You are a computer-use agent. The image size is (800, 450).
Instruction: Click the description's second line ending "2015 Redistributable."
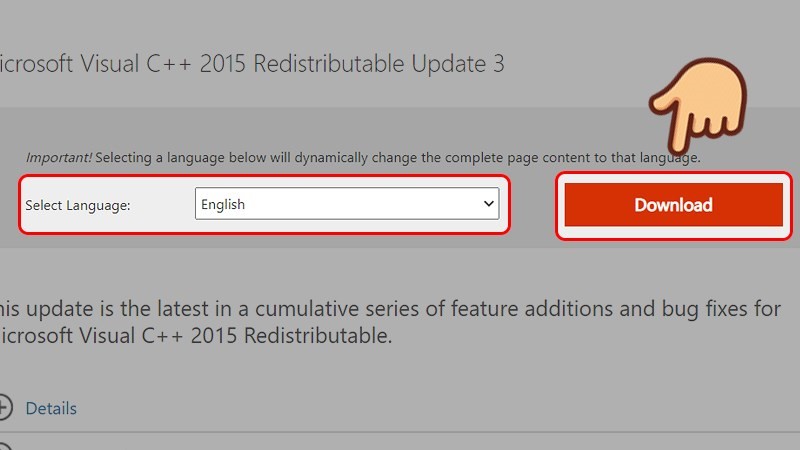[x=196, y=336]
